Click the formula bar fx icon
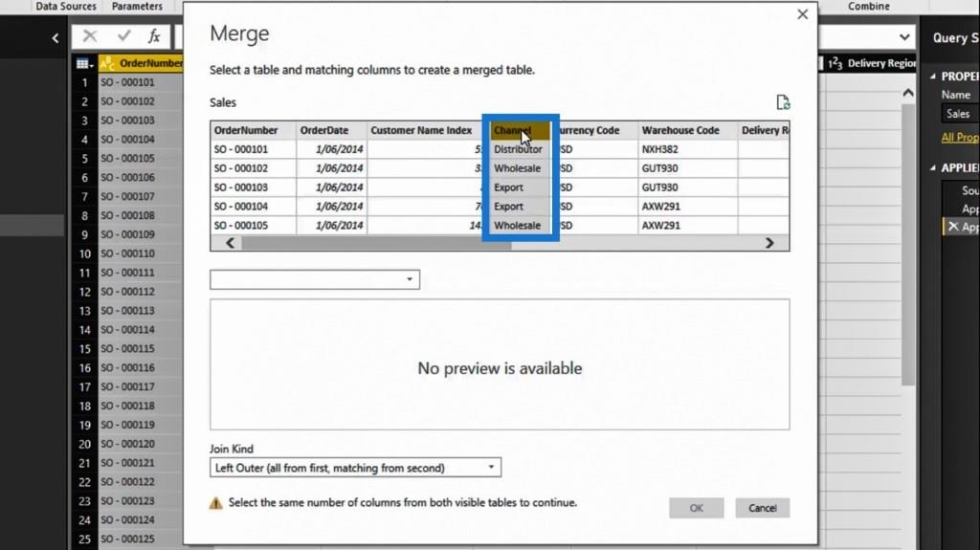Image resolution: width=980 pixels, height=550 pixels. click(x=154, y=36)
